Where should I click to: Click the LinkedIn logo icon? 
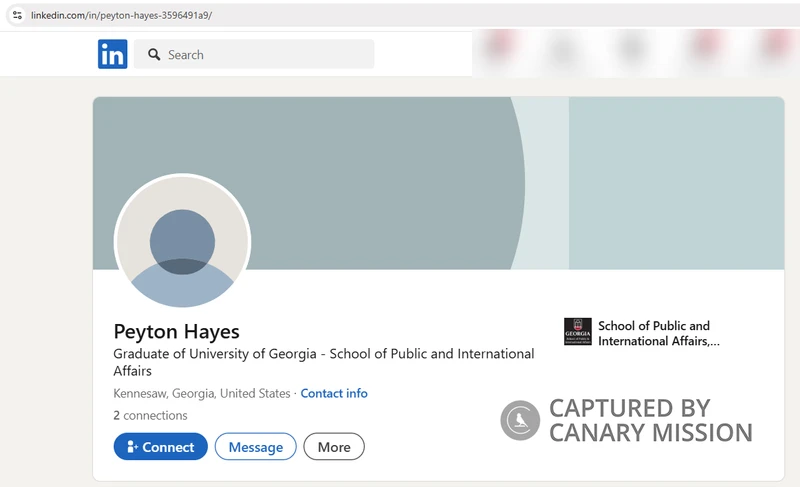(x=113, y=54)
